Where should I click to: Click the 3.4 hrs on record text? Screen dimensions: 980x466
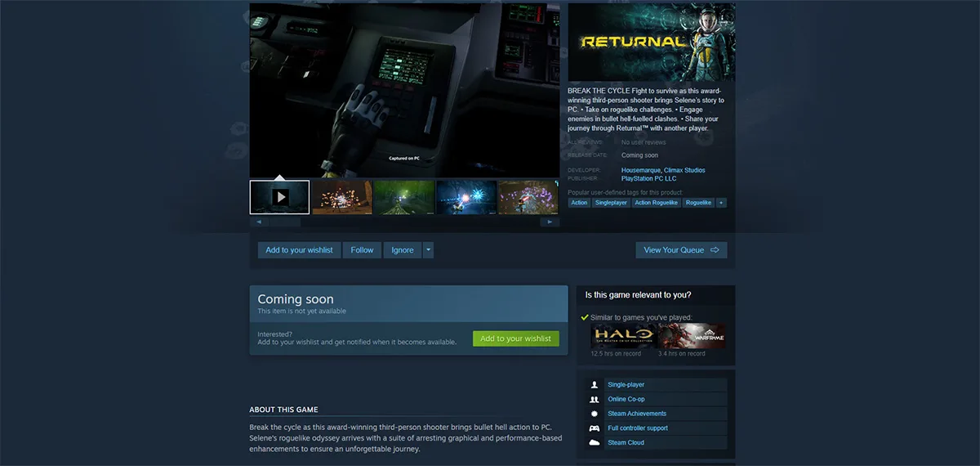coord(681,354)
